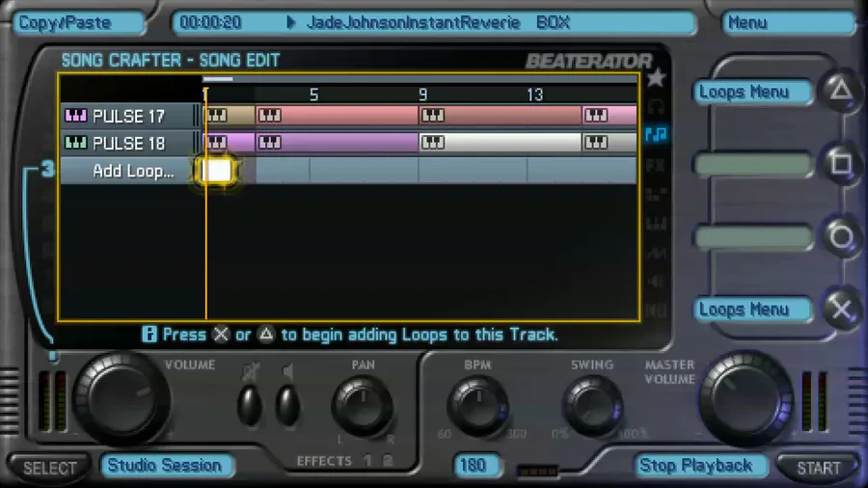
Task: Open the Copy/Paste menu
Action: (x=79, y=23)
